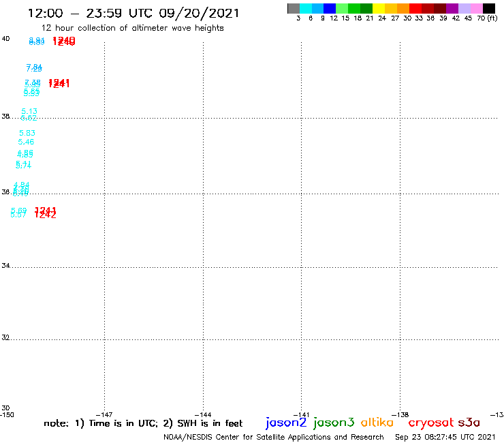The image size is (504, 443).
Task: Click the longitude label "-141"
Action: tap(301, 415)
